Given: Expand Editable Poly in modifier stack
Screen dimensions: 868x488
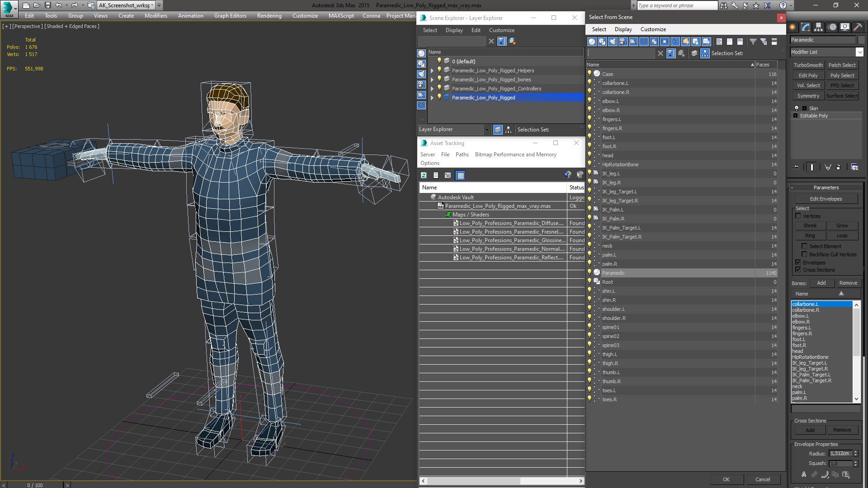Looking at the screenshot, I should (x=796, y=116).
